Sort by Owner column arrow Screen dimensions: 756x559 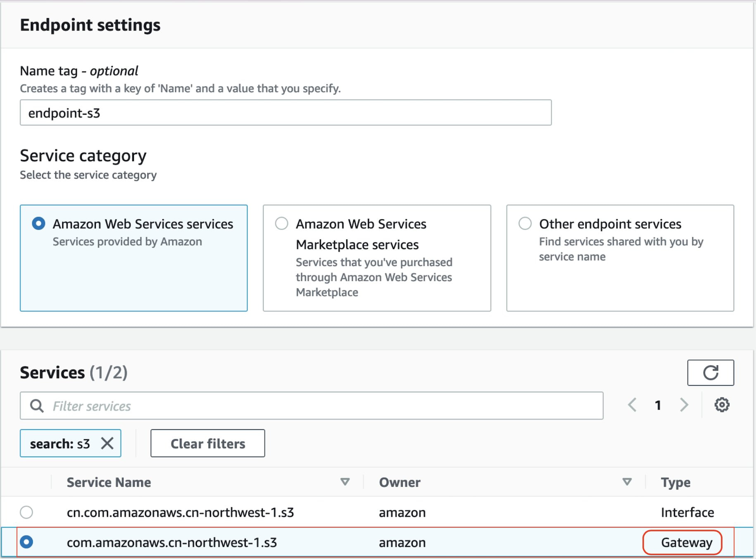[x=627, y=482]
